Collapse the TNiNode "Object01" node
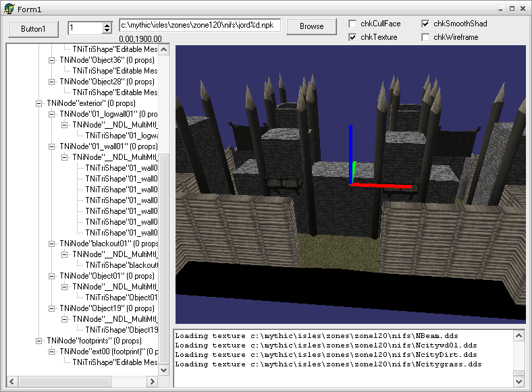The width and height of the screenshot is (532, 392). (51, 277)
